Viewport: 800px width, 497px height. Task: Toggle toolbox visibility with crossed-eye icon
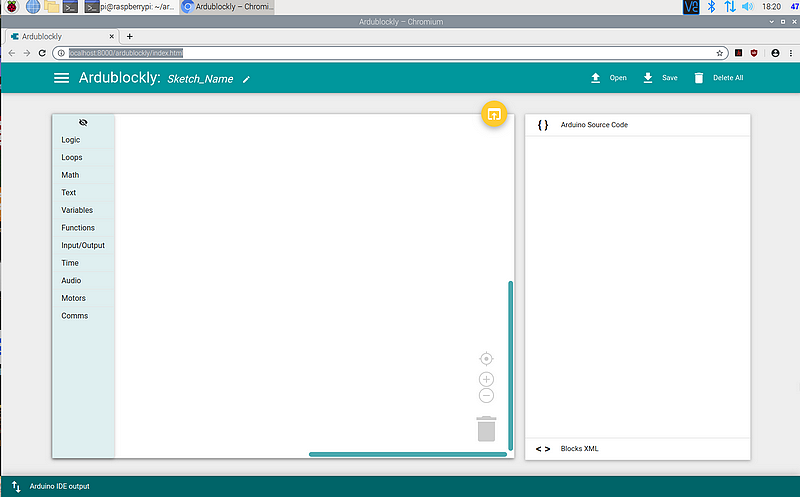pos(83,122)
